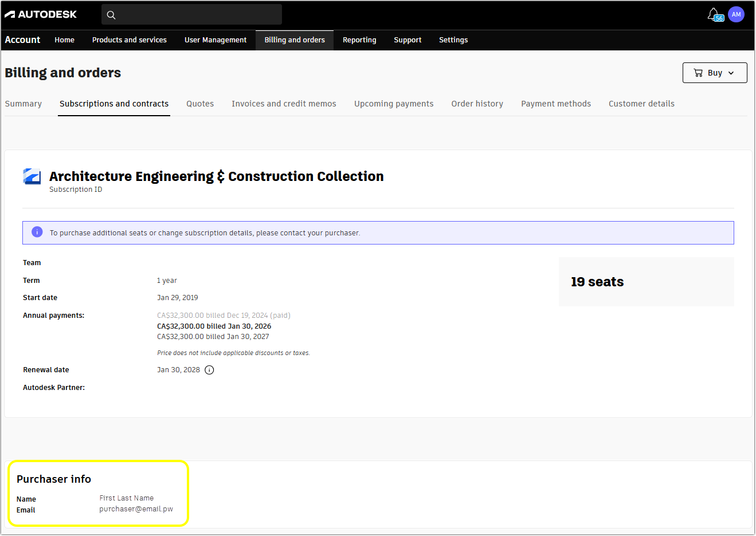Click the search magnifier icon
This screenshot has height=536, width=756.
pyautogui.click(x=111, y=14)
